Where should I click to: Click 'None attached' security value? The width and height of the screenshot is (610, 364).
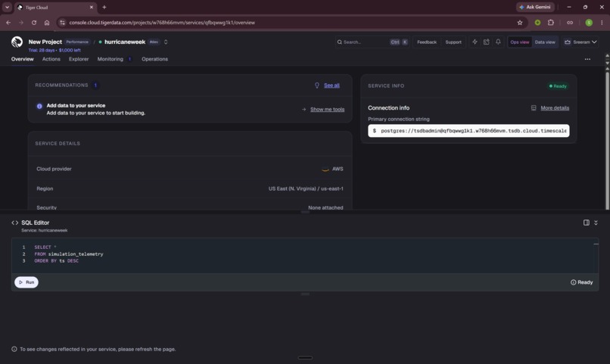(325, 207)
